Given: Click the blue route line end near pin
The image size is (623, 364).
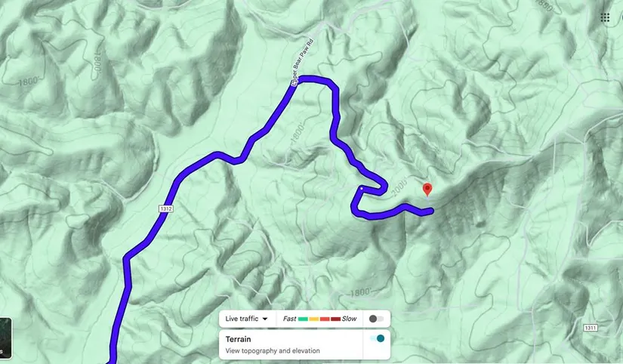Looking at the screenshot, I should click(430, 211).
